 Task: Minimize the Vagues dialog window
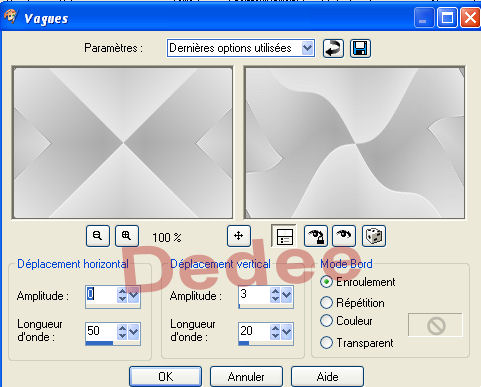423,17
